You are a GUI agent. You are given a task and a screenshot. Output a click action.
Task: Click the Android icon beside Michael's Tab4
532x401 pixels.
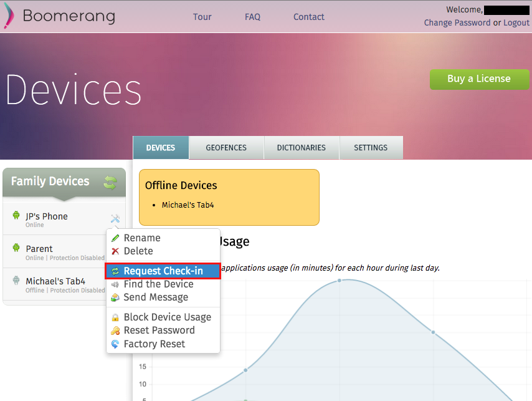click(16, 281)
